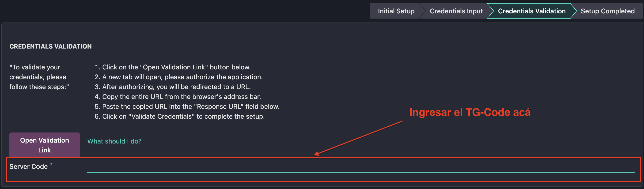Click the Server Code help question mark
Viewport: 644px width, 189px height.
[51, 164]
